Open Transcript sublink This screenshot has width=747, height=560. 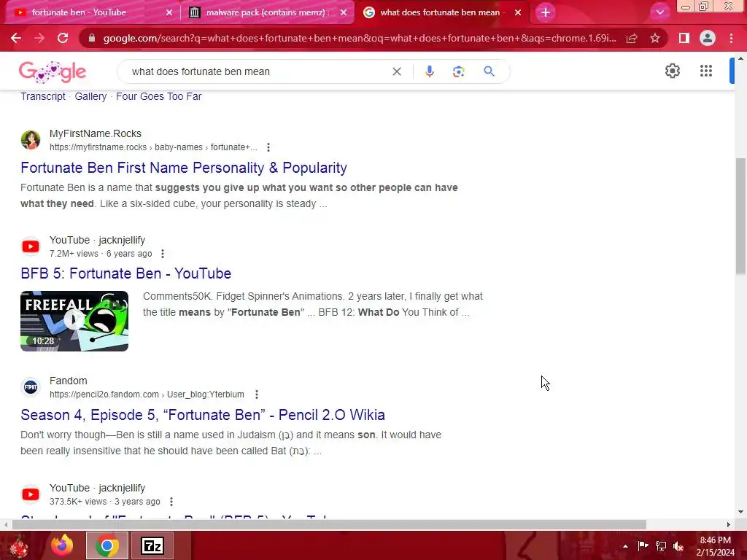pyautogui.click(x=43, y=96)
